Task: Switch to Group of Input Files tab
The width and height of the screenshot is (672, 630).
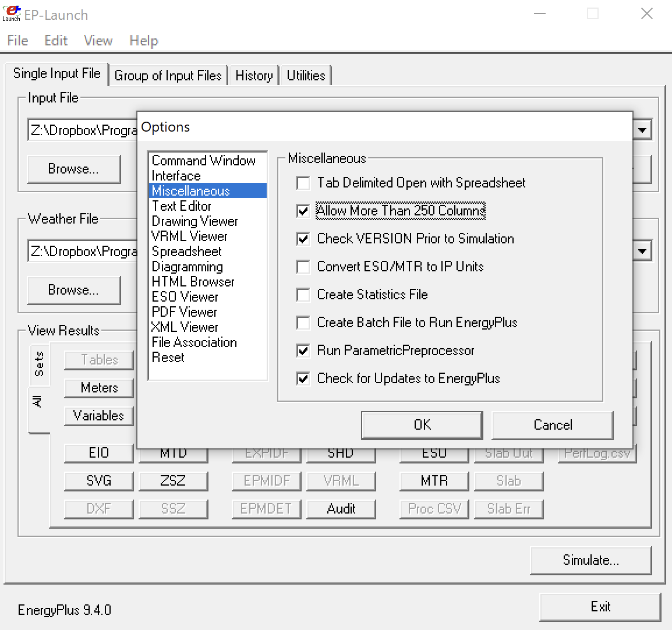Action: [x=168, y=76]
